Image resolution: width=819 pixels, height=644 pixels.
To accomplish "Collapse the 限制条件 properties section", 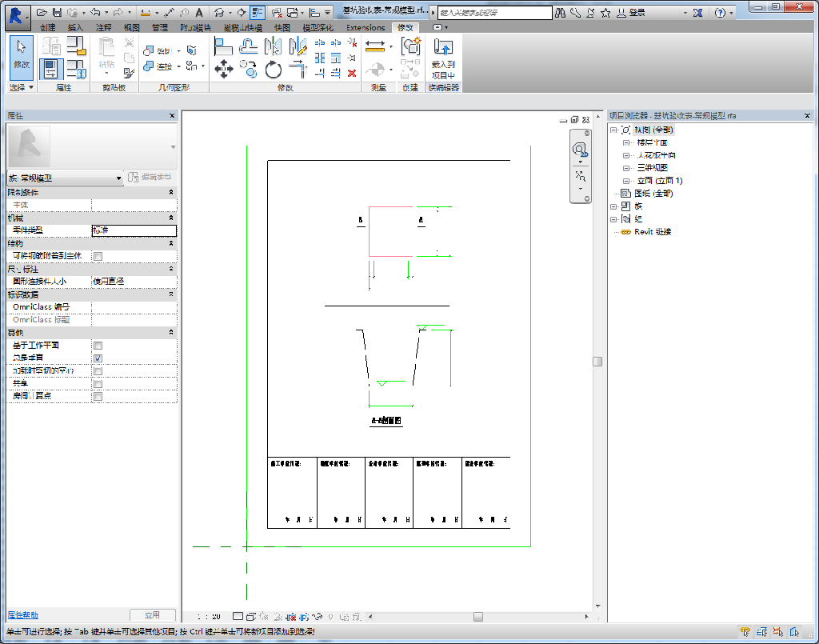I will tap(171, 193).
